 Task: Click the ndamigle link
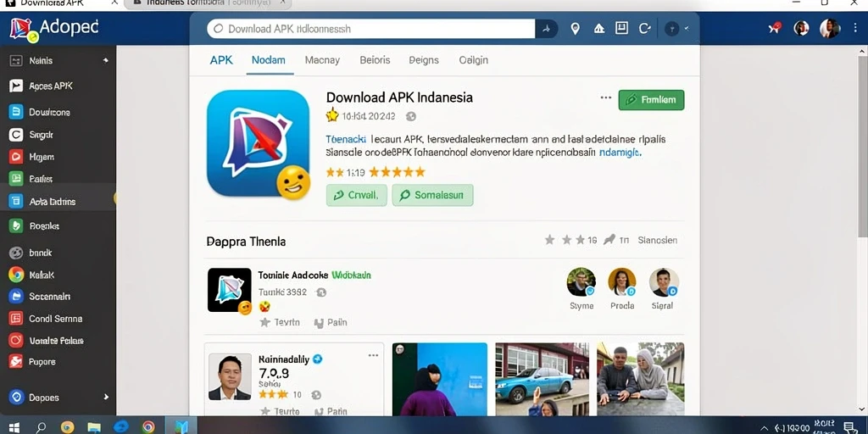tap(620, 153)
